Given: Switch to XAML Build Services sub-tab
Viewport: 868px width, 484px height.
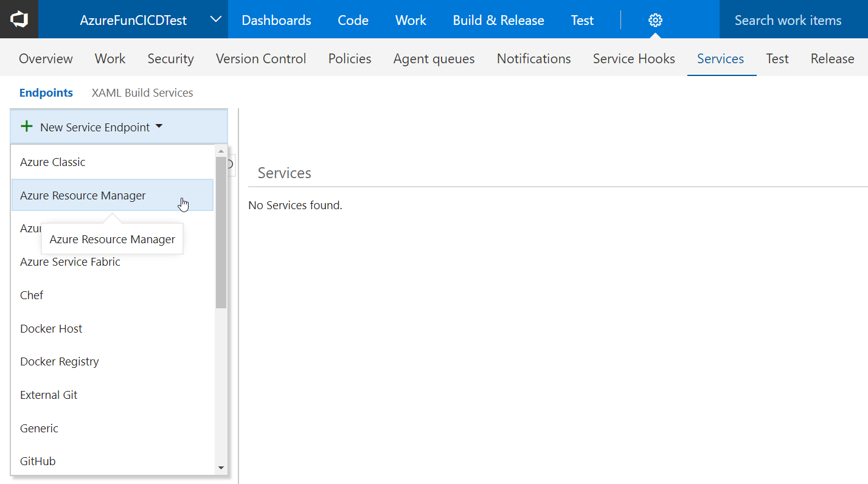Looking at the screenshot, I should tap(142, 92).
